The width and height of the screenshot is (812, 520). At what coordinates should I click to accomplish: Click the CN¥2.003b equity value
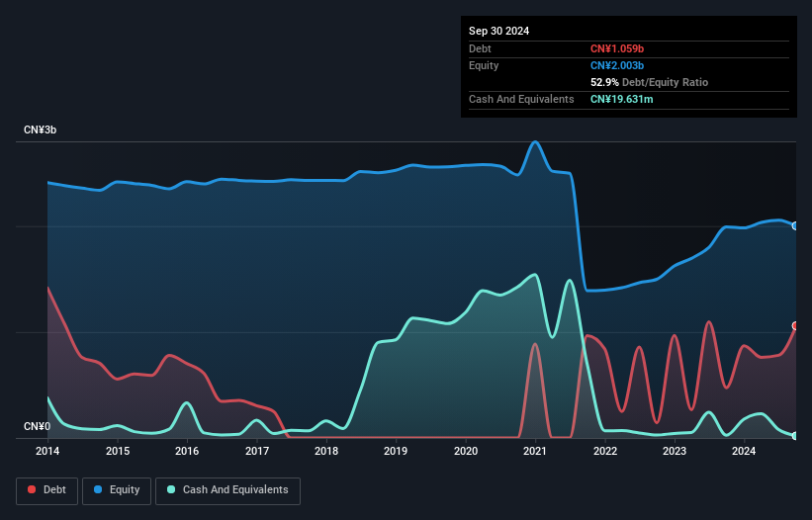pos(617,65)
